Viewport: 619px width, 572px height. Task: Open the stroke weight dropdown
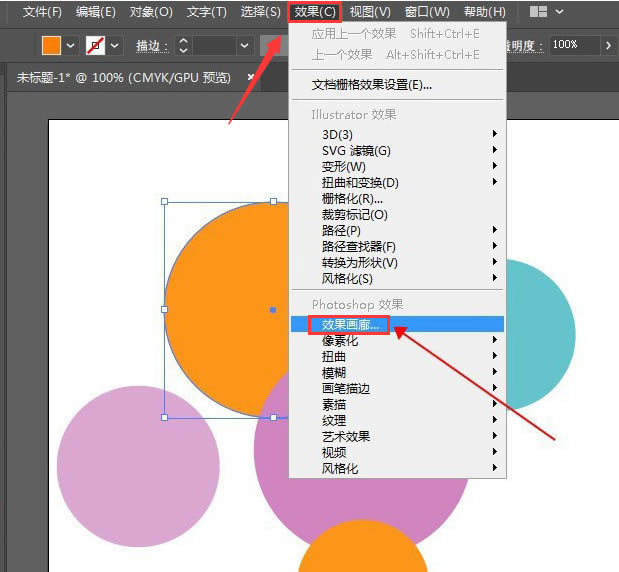pos(244,46)
